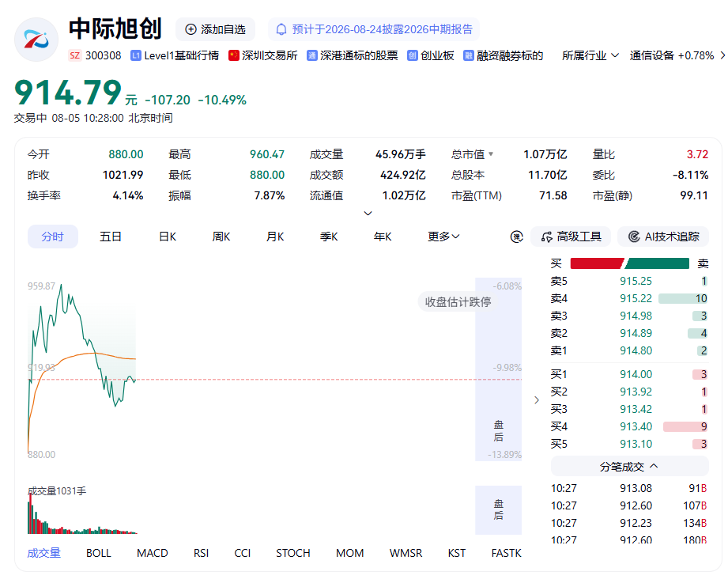Click the L1 Level1基础行情 badge icon
This screenshot has height=583, width=728.
pyautogui.click(x=136, y=55)
